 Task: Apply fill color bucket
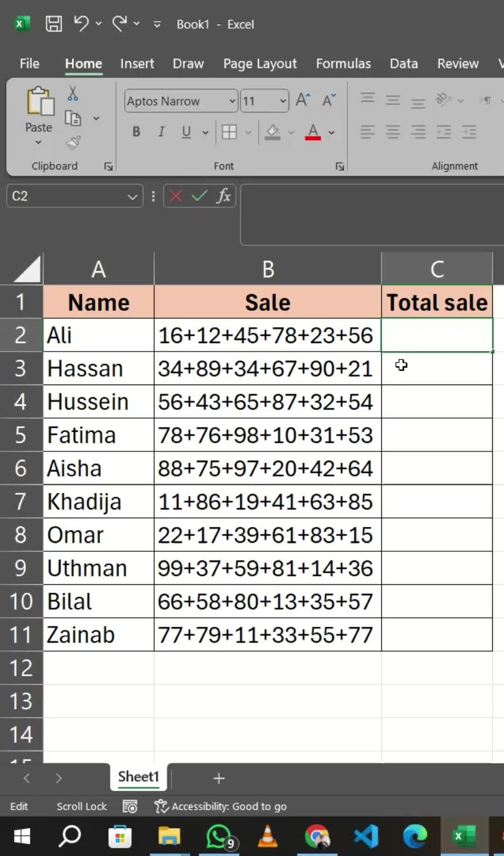click(273, 132)
